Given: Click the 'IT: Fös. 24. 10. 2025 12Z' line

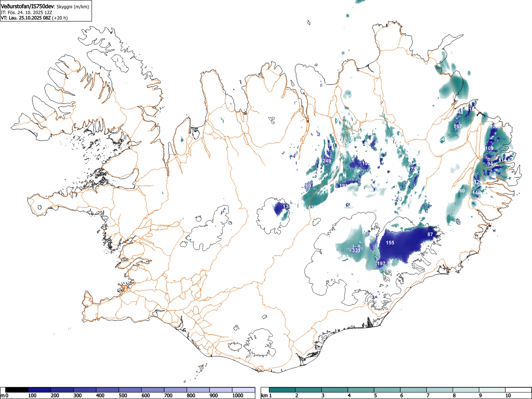Looking at the screenshot, I should pos(27,12).
